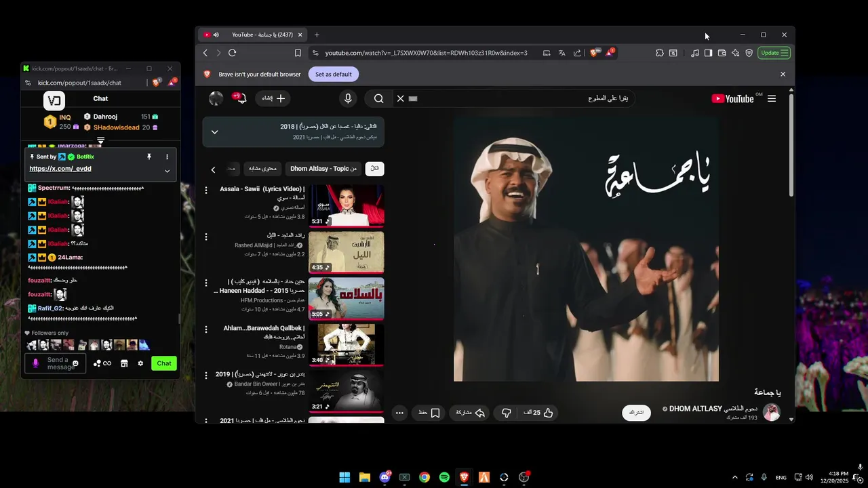Collapse the playlist panel chevron
Screen dimensions: 868x488
214,131
